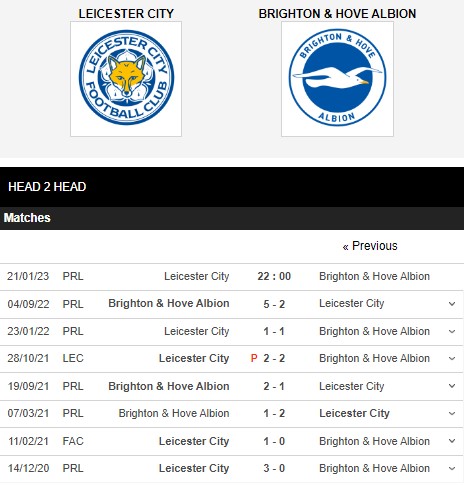Expand the 04/09/22 match details chevron
Screen dimensions: 464x485
[x=452, y=304]
